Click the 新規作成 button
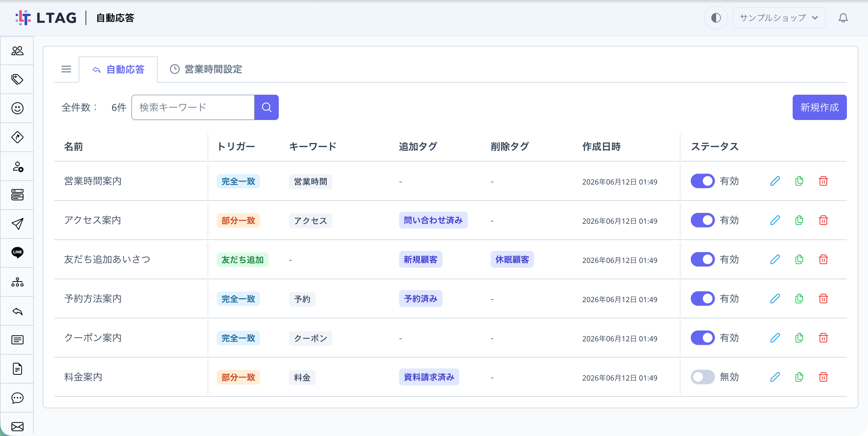868x436 pixels. 819,107
